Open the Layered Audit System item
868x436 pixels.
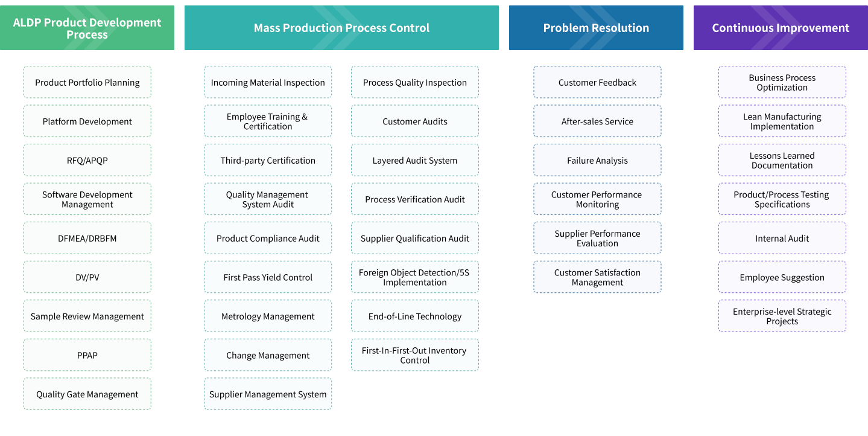coord(415,161)
